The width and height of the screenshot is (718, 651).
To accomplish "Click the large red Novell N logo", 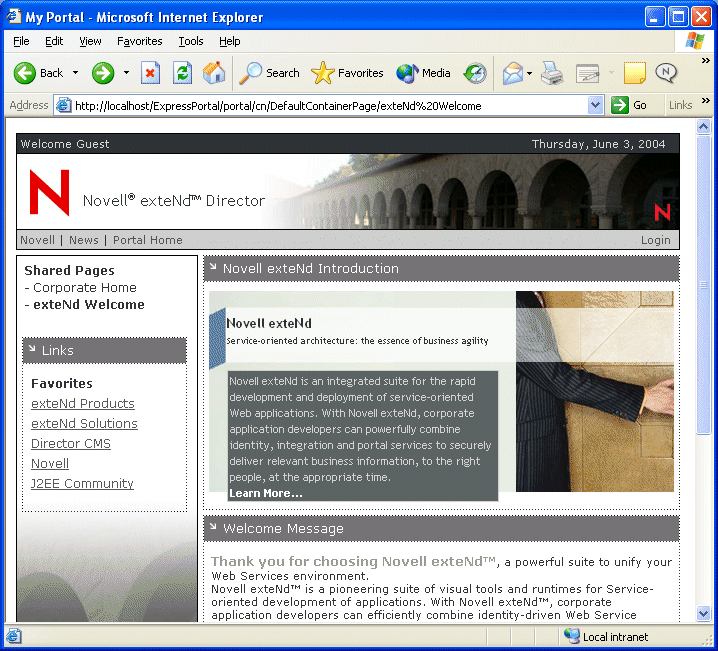I will 49,192.
